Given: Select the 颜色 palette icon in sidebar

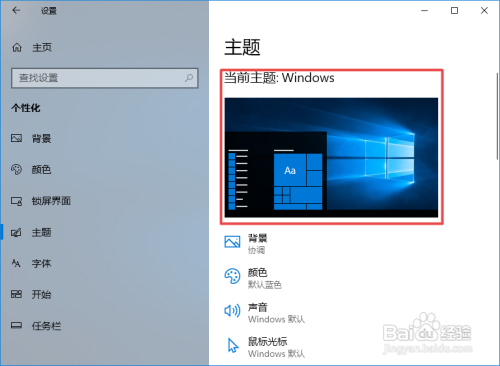Looking at the screenshot, I should click(16, 169).
